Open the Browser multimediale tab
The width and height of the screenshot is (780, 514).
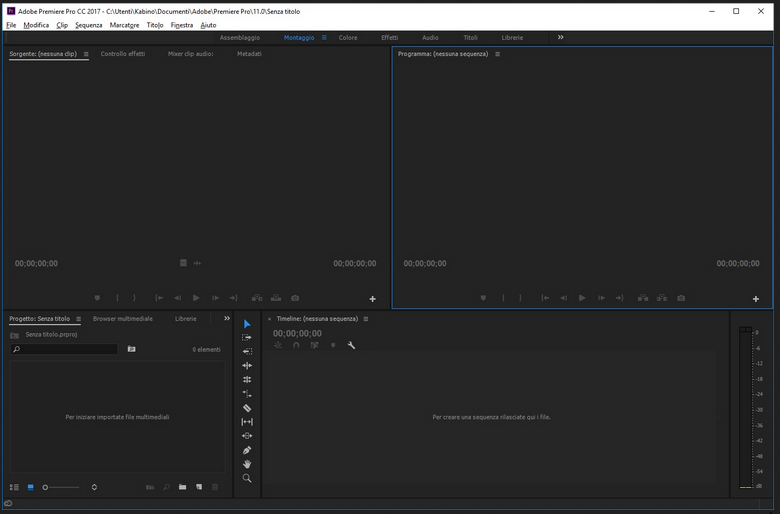(x=123, y=318)
